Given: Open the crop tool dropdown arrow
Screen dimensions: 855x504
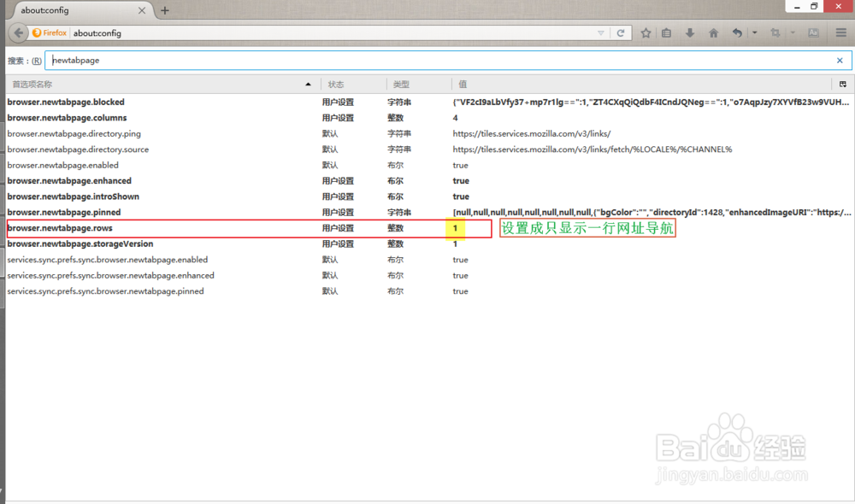Looking at the screenshot, I should click(x=793, y=32).
